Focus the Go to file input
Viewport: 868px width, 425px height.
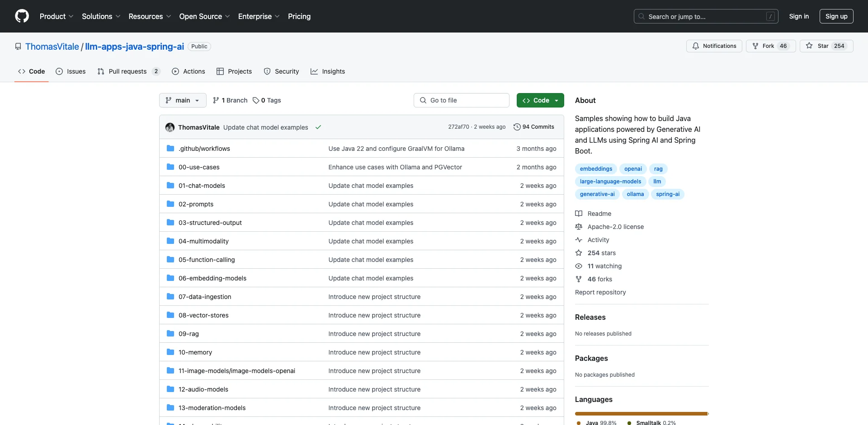click(x=462, y=100)
